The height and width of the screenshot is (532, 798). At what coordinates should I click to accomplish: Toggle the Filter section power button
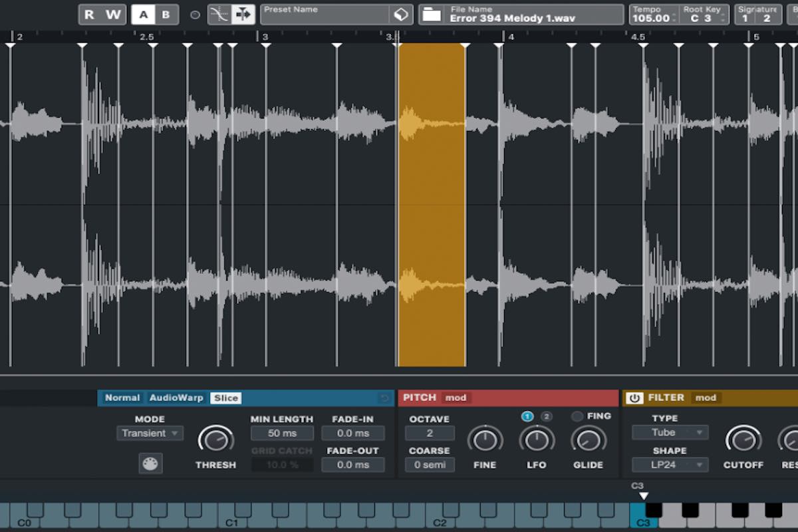634,398
